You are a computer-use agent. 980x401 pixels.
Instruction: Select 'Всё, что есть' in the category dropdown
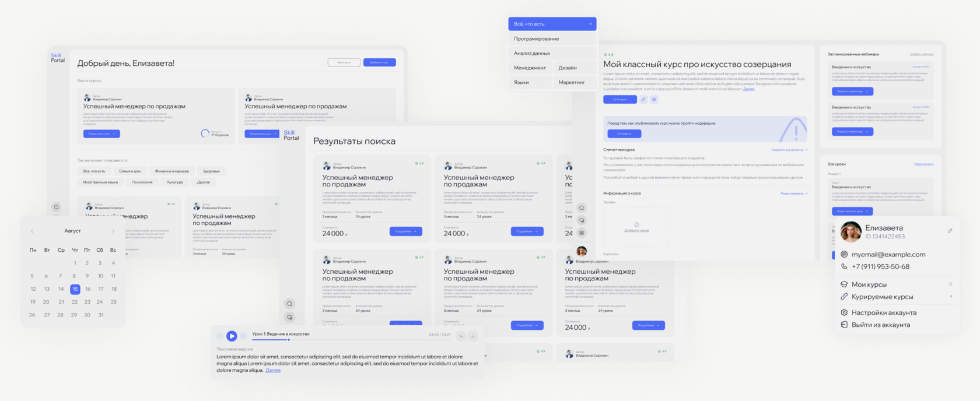[x=552, y=24]
